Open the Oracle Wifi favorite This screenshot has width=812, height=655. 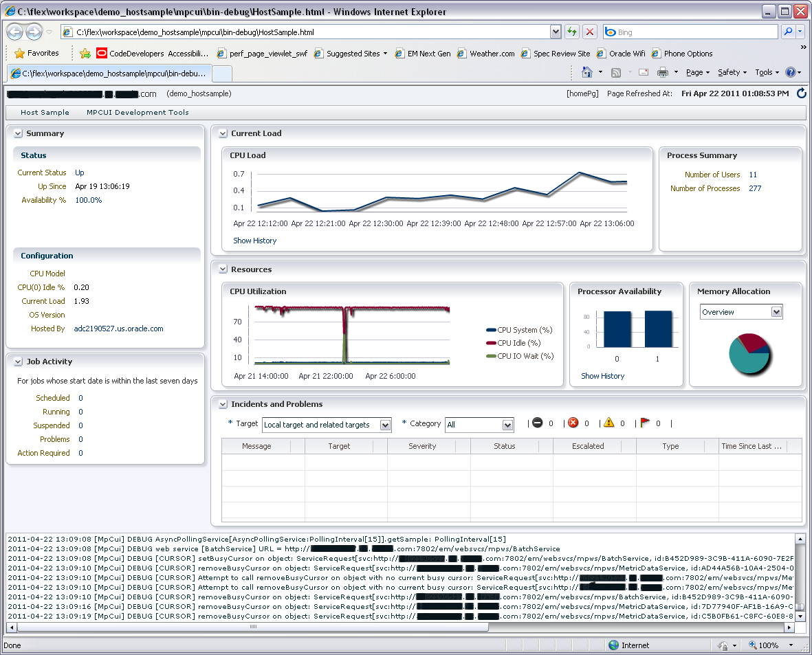click(x=621, y=54)
